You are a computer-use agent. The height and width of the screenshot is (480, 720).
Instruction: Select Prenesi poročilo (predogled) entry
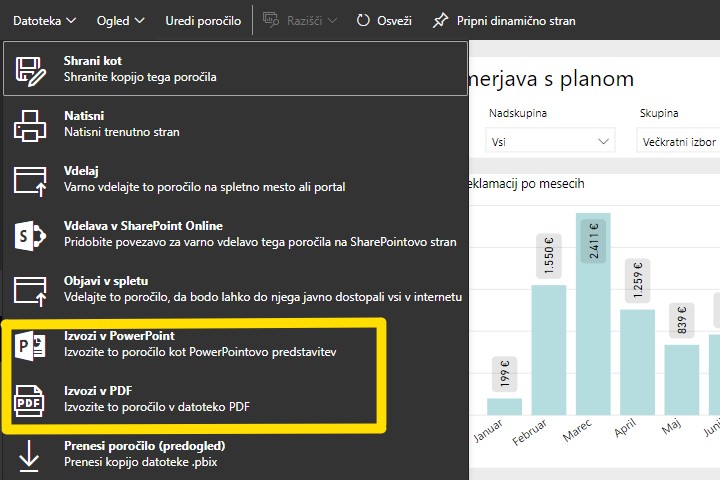[x=236, y=454]
